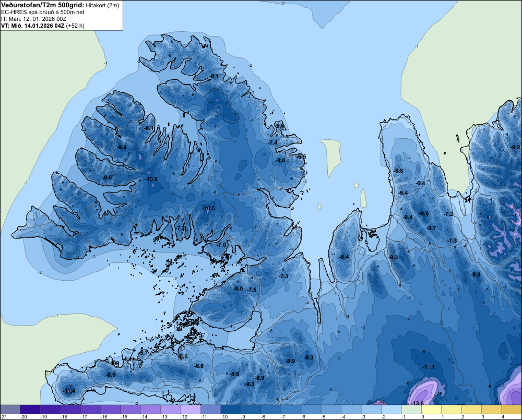Select the 0 pale yellow legend swatch

pyautogui.click(x=432, y=410)
